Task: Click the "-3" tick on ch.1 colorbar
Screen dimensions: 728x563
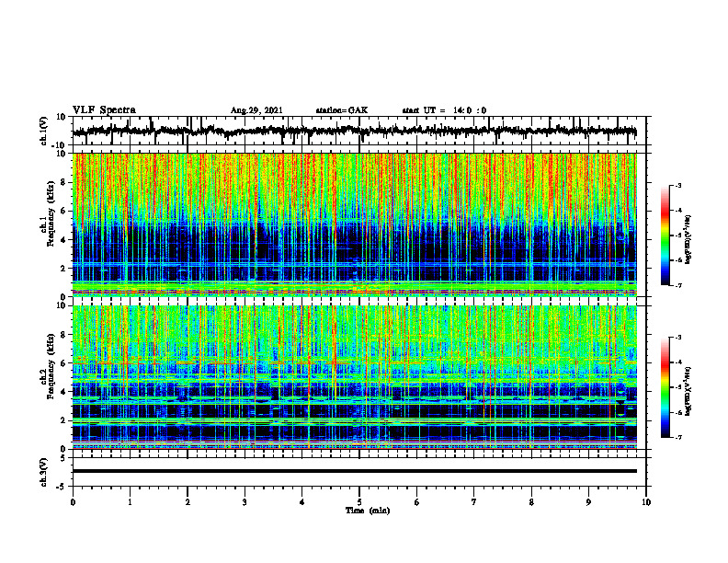Action: pos(677,185)
